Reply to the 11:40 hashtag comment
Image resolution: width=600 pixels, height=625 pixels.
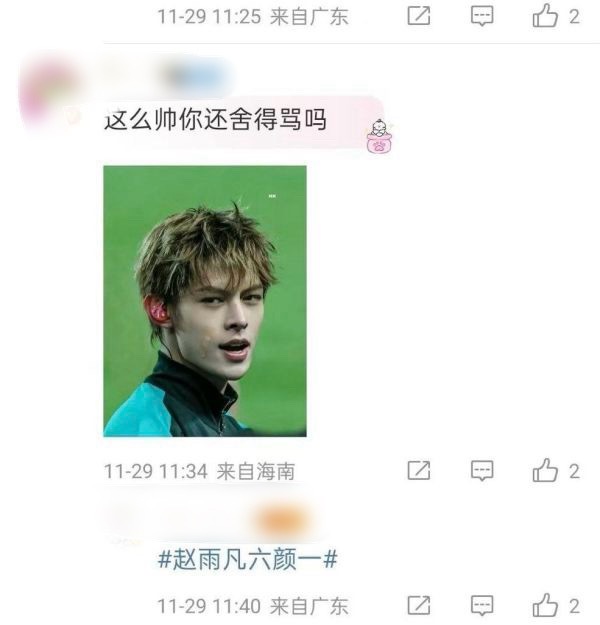pos(482,606)
